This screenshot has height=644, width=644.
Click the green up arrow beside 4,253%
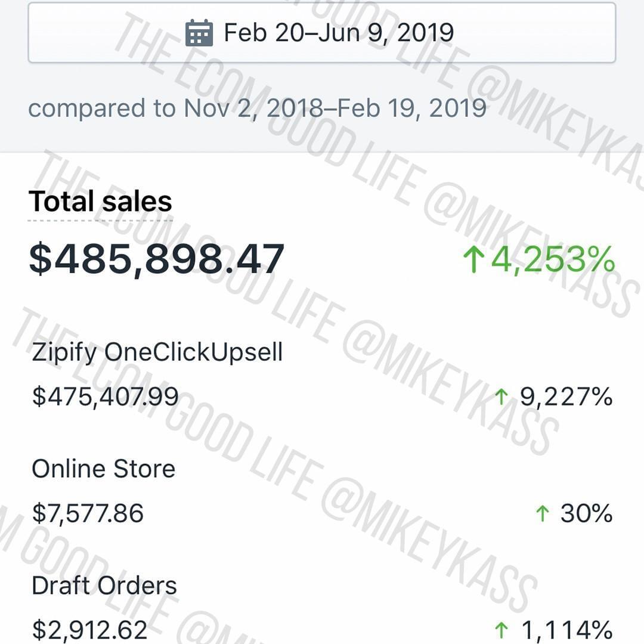tap(473, 259)
